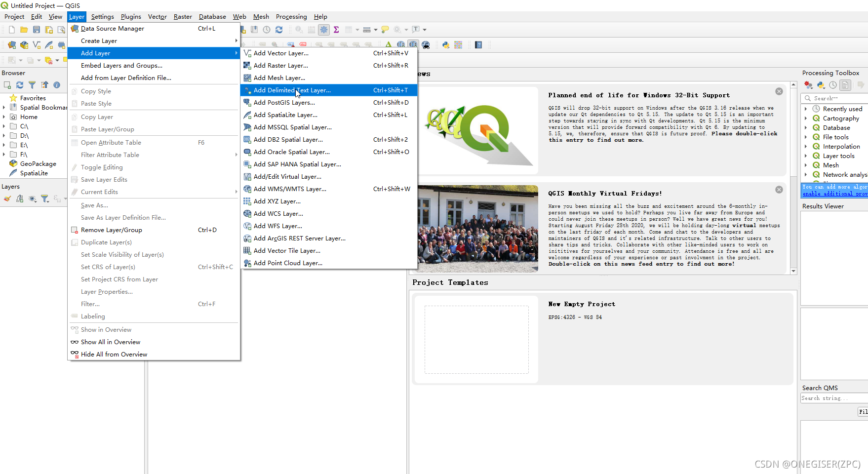Click Hide All from Overview
Image resolution: width=868 pixels, height=474 pixels.
coord(154,355)
